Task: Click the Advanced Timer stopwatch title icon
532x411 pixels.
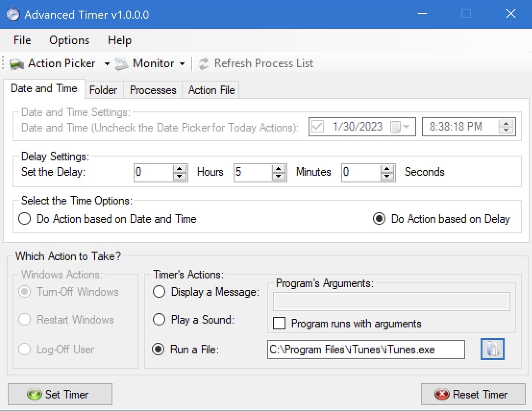Action: point(13,14)
